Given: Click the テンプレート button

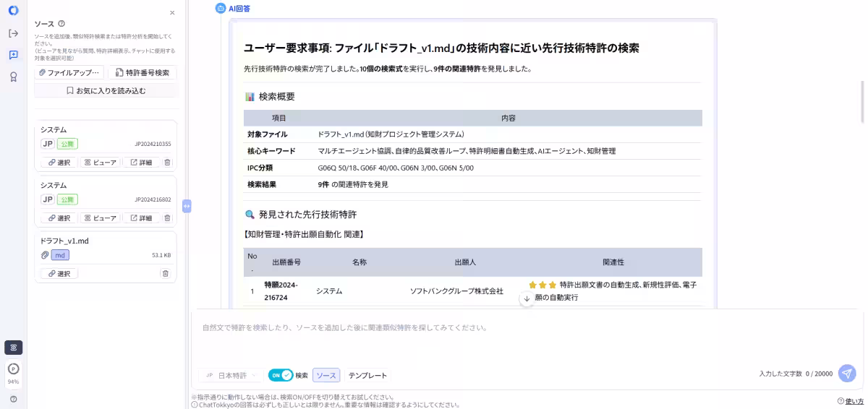Looking at the screenshot, I should [x=367, y=375].
